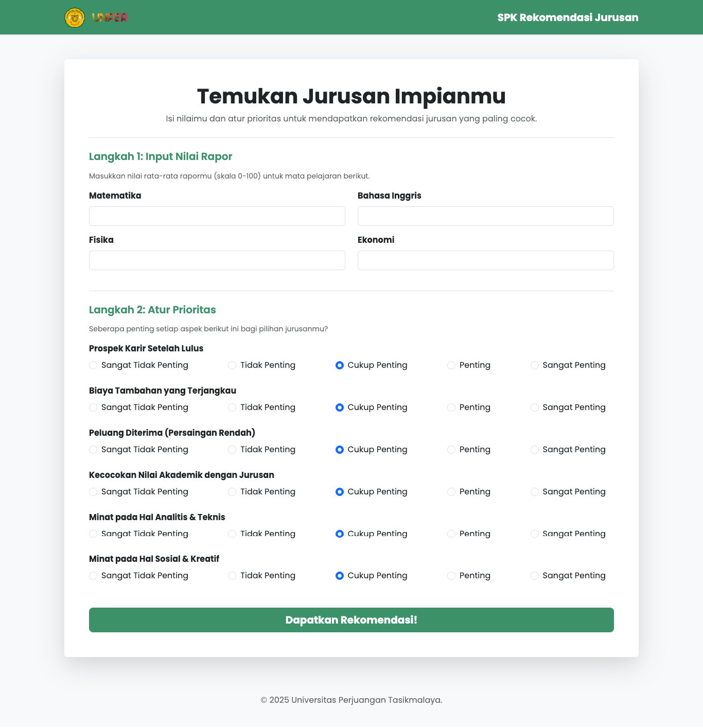This screenshot has width=703, height=728.
Task: Select Sangat Penting for Minat Sosial & Kreatif
Action: click(x=535, y=576)
